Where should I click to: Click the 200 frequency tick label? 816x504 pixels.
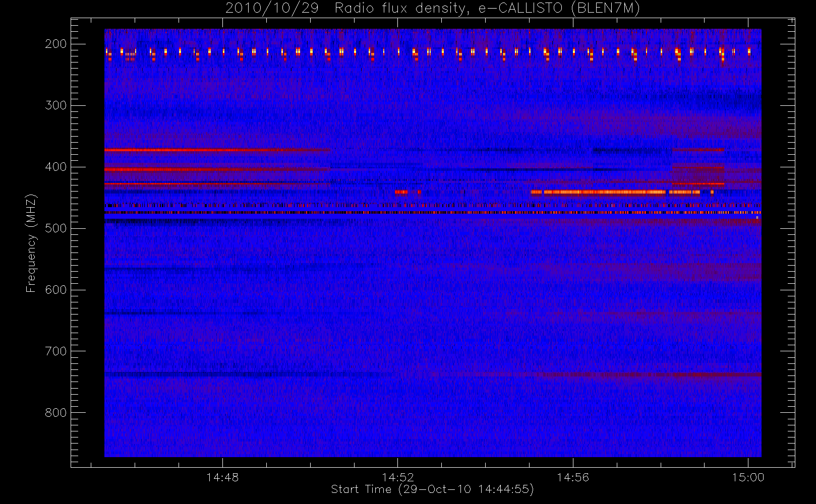pos(55,44)
